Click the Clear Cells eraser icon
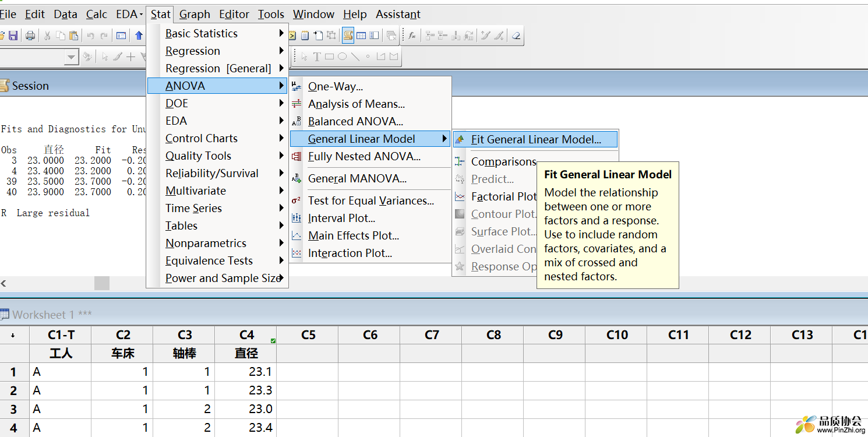 [516, 36]
